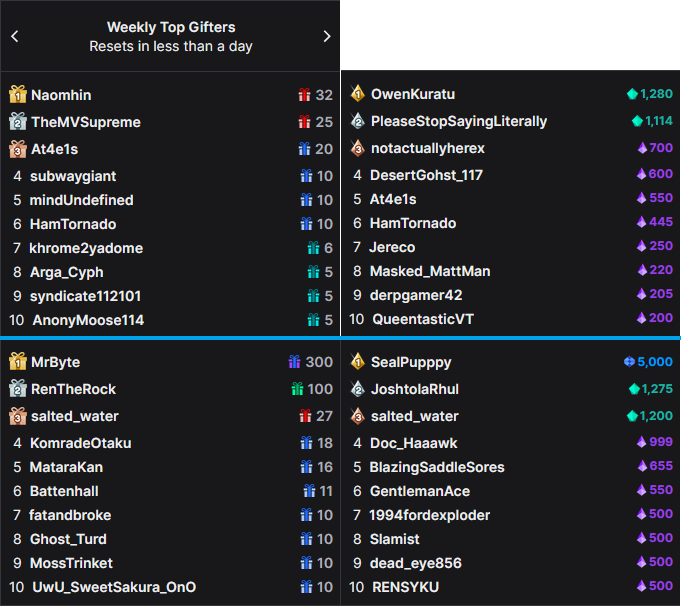The height and width of the screenshot is (606, 681).
Task: Click the notactuallyherex username
Action: pyautogui.click(x=428, y=149)
